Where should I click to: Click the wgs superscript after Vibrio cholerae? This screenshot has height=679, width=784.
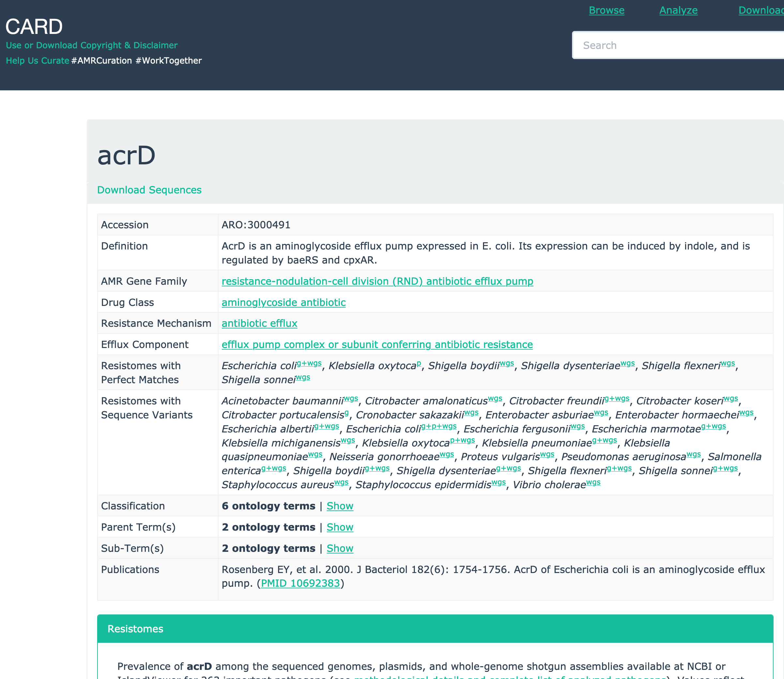pyautogui.click(x=593, y=482)
